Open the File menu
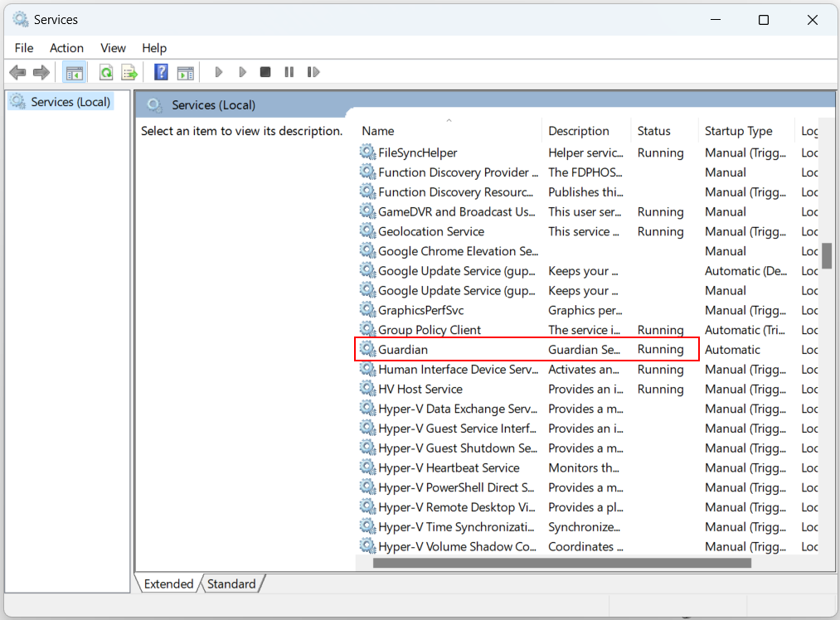This screenshot has width=840, height=620. click(24, 48)
